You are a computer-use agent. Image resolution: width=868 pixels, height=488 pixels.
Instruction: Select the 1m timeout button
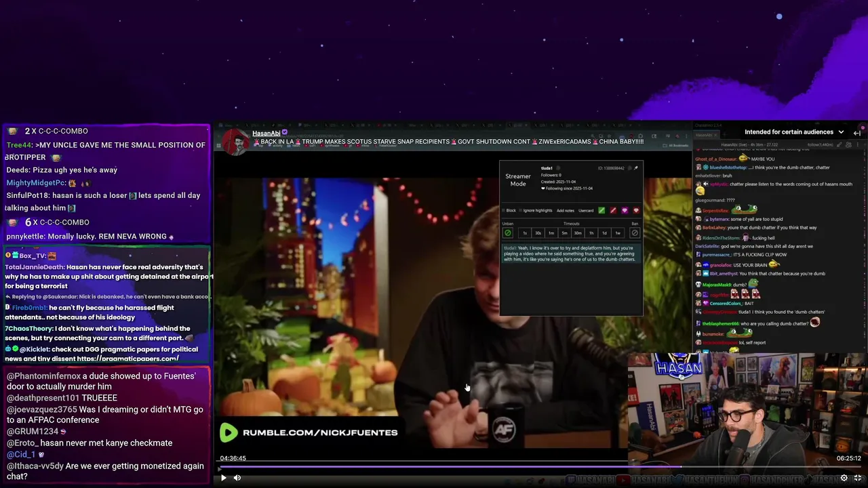click(551, 233)
